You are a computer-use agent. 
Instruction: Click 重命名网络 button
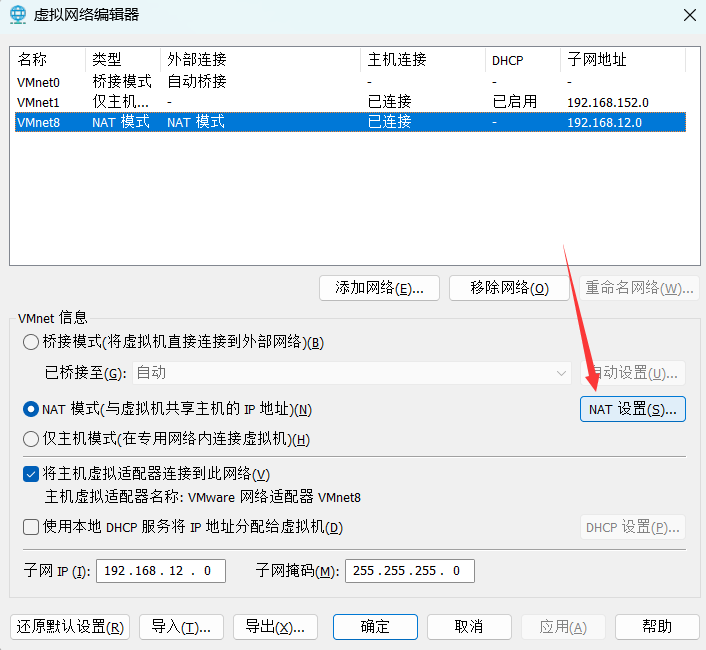click(x=639, y=288)
